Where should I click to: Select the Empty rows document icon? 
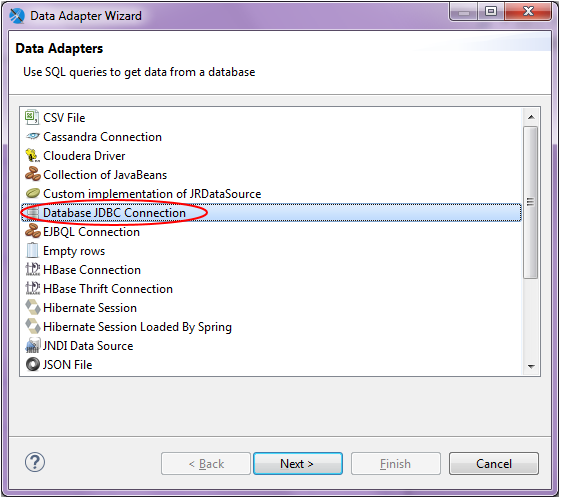(32, 250)
